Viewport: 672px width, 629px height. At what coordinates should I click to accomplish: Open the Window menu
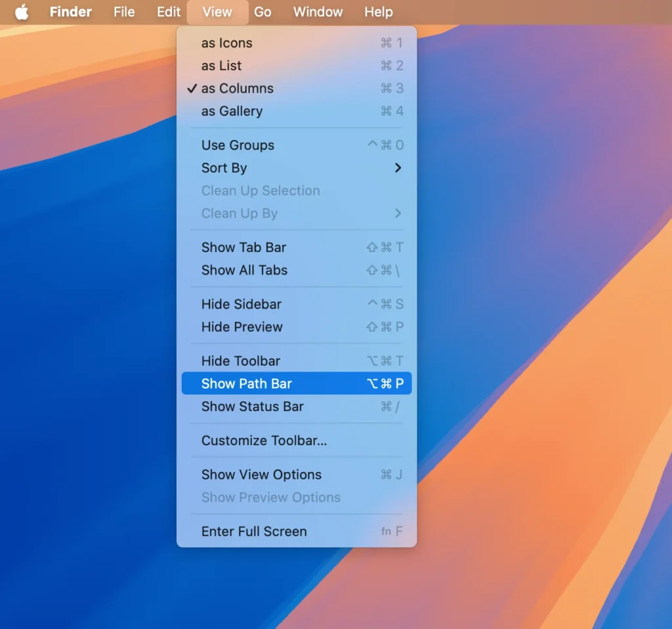coord(318,12)
